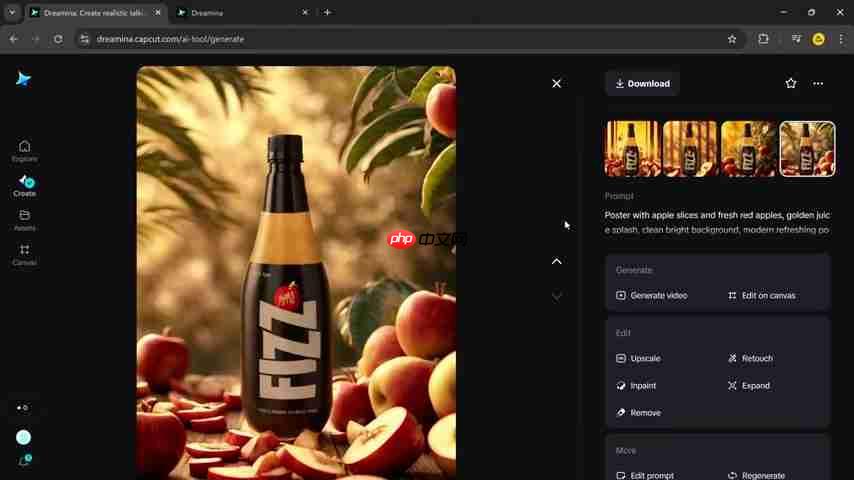854x480 pixels.
Task: Click the Edit section heading
Action: coord(623,333)
